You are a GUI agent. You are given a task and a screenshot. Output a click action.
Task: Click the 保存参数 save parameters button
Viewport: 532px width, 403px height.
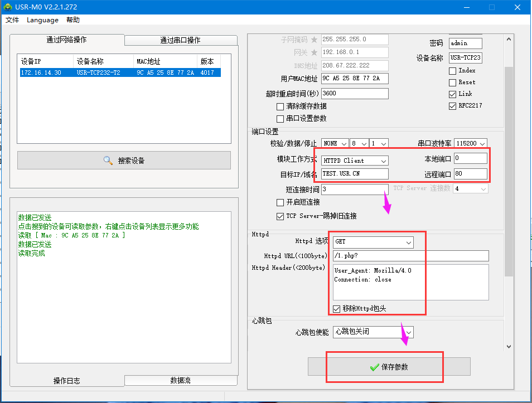(389, 367)
